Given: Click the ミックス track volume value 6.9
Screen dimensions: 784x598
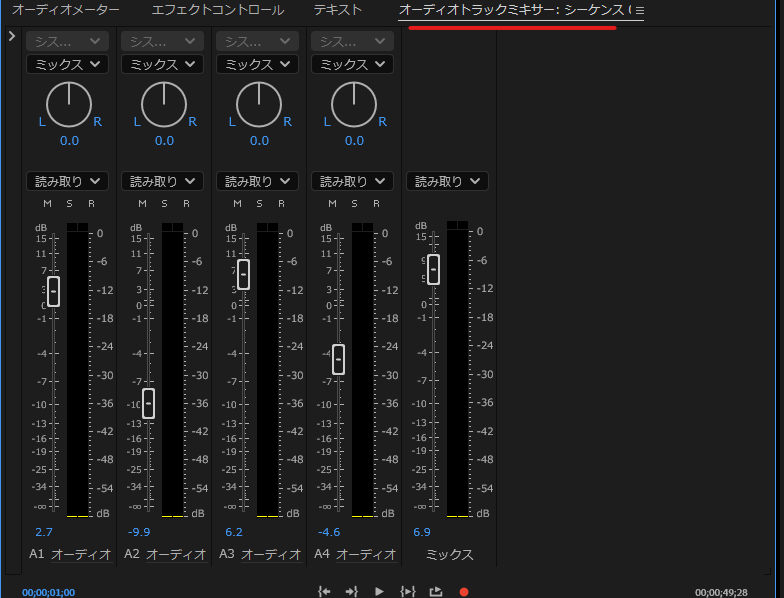Looking at the screenshot, I should pos(421,532).
